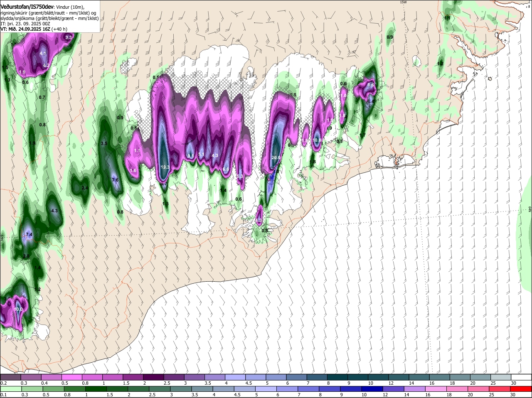Select the 30 white swatch in upper legend row
The height and width of the screenshot is (398, 532).
tap(521, 377)
